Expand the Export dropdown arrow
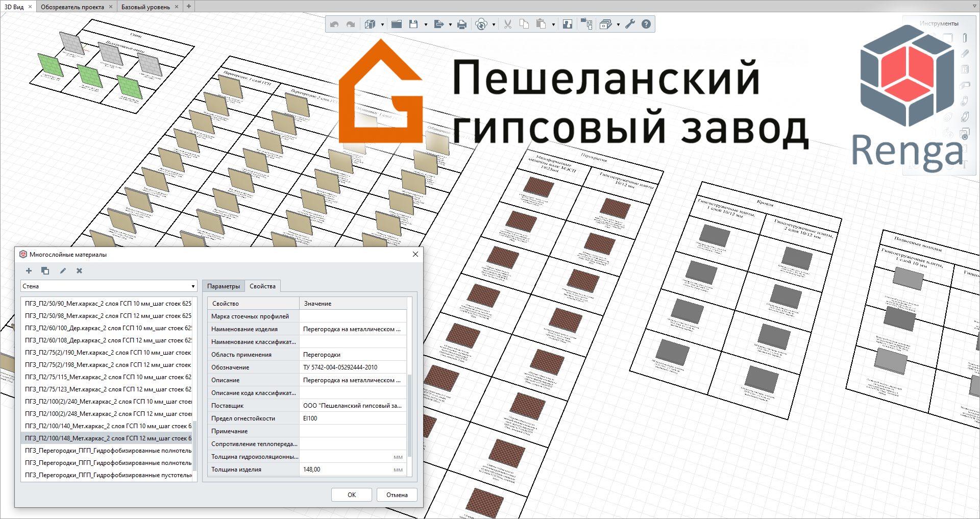This screenshot has height=519, width=980. click(x=450, y=24)
